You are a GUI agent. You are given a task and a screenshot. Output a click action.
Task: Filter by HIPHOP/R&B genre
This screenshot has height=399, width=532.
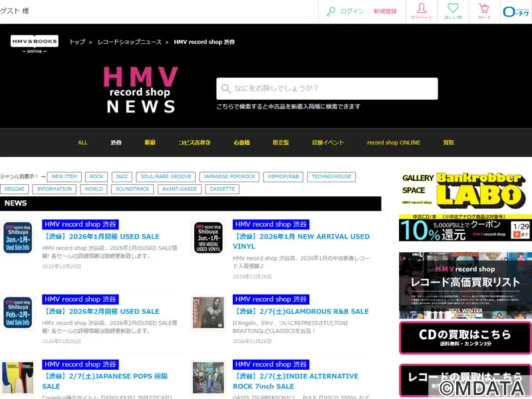[283, 177]
